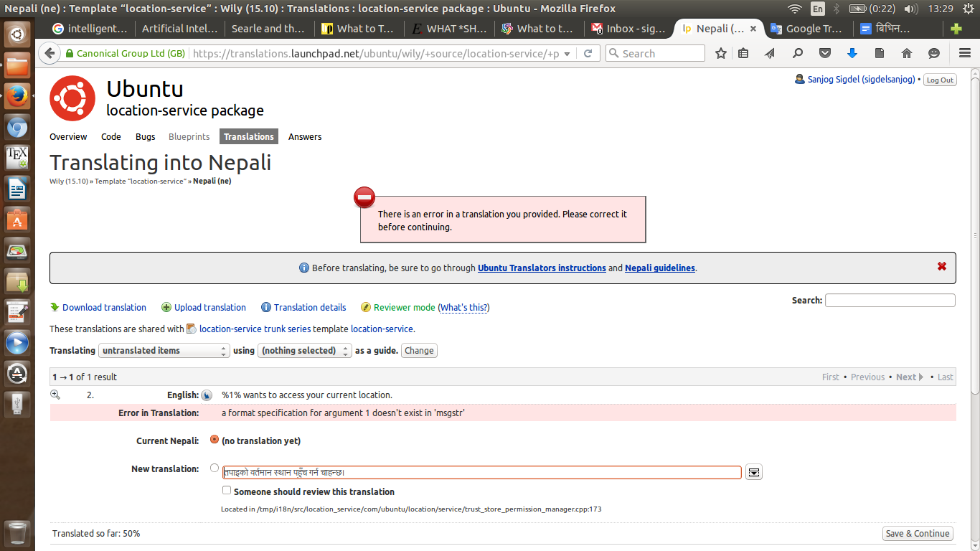Viewport: 980px width, 551px height.
Task: Click the Save & Continue button
Action: pyautogui.click(x=918, y=533)
